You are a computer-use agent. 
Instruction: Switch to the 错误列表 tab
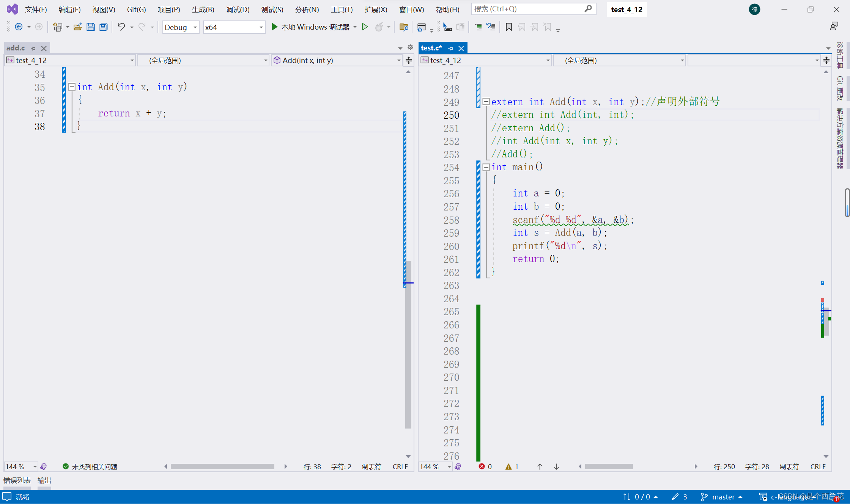(x=17, y=480)
